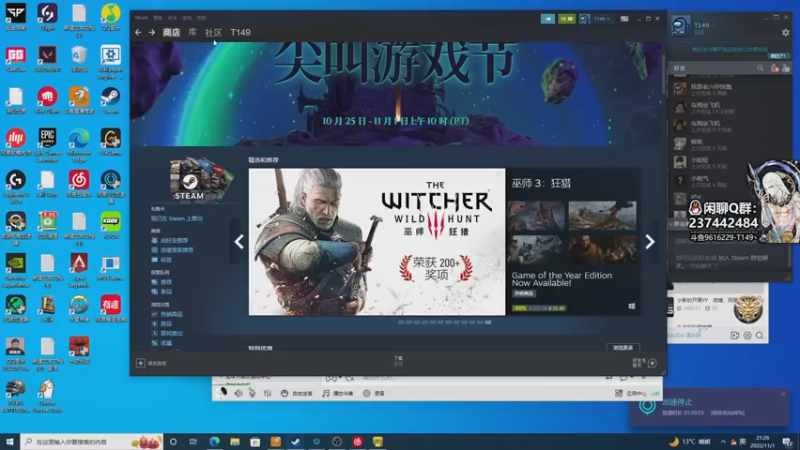This screenshot has height=450, width=800.
Task: Open Task View from the taskbar
Action: click(193, 442)
